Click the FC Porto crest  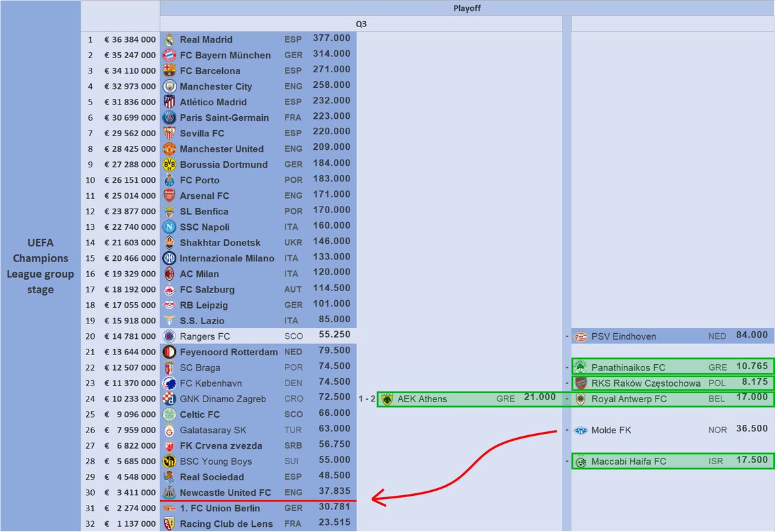click(169, 179)
